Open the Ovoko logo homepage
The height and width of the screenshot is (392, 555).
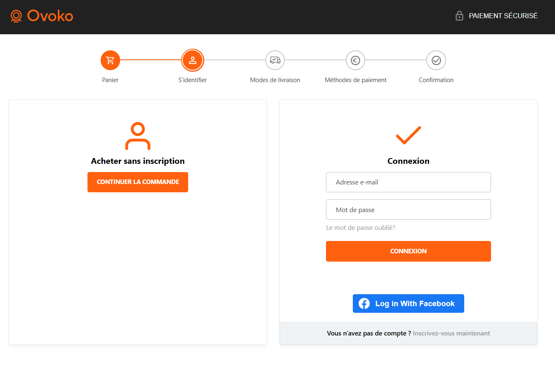point(42,16)
